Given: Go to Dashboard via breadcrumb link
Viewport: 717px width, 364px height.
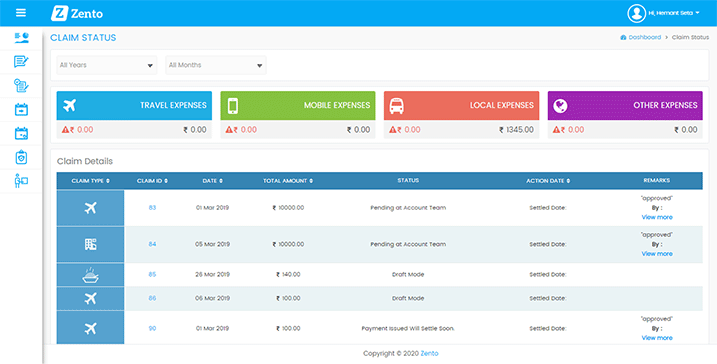Looking at the screenshot, I should (644, 37).
